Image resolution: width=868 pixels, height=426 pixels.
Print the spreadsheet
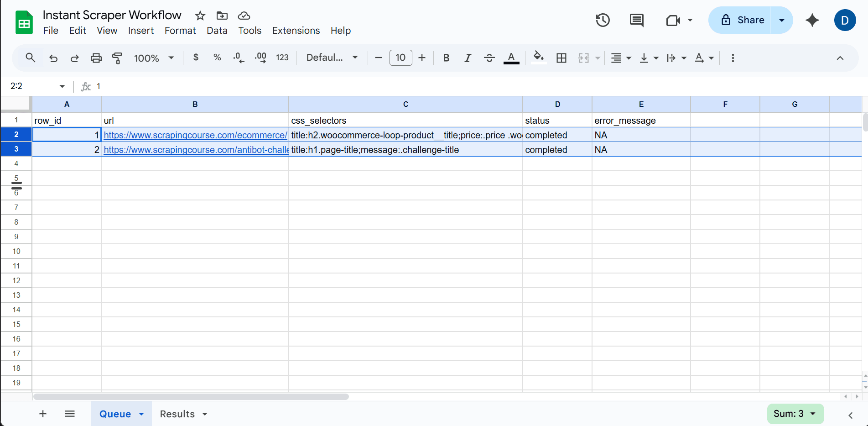click(x=96, y=58)
